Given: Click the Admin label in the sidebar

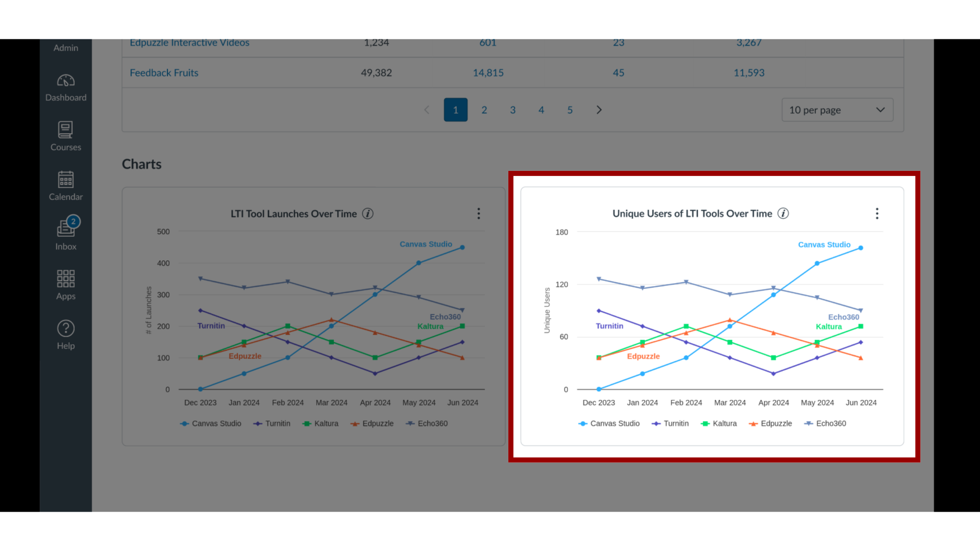Looking at the screenshot, I should pos(66,48).
